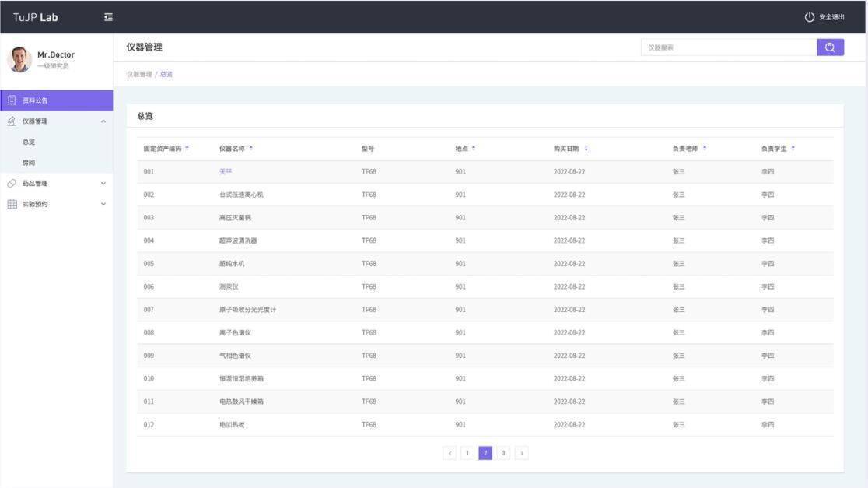Go to next page with right arrow
Image resolution: width=868 pixels, height=488 pixels.
(x=521, y=453)
